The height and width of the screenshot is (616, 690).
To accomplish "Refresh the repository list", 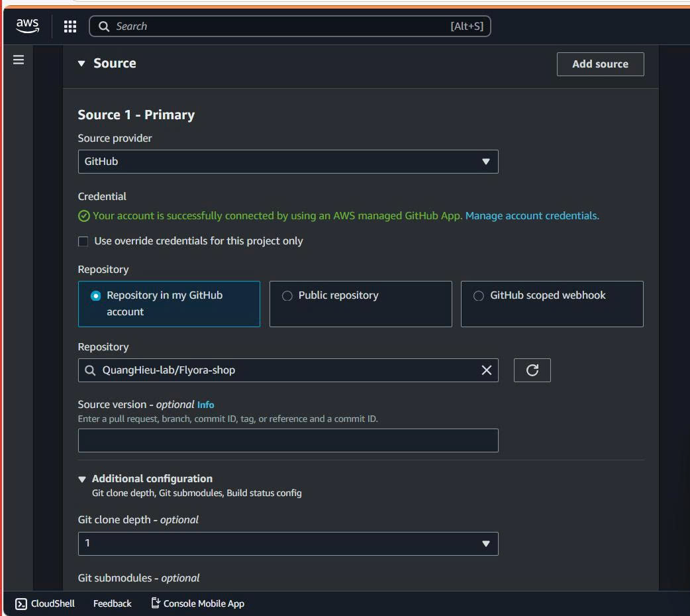I will 532,370.
